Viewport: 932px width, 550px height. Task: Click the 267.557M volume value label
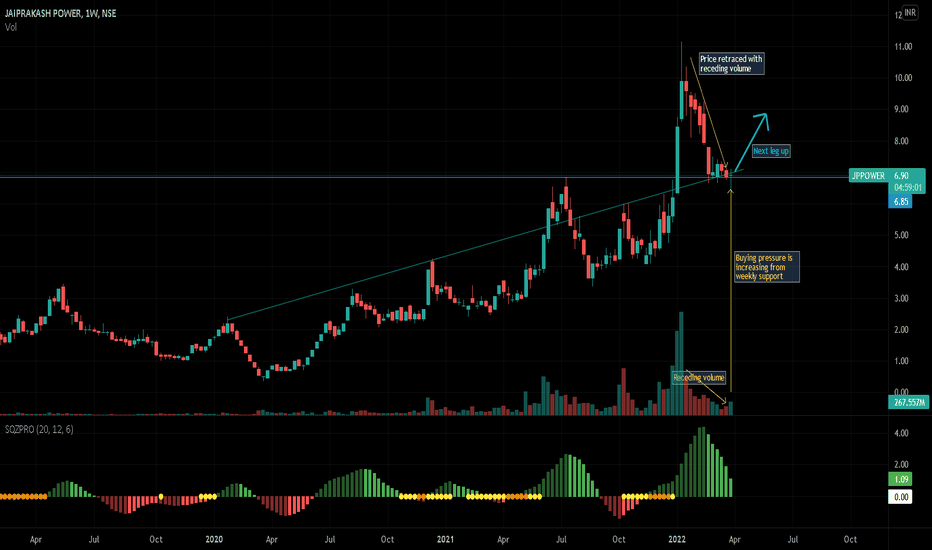908,403
